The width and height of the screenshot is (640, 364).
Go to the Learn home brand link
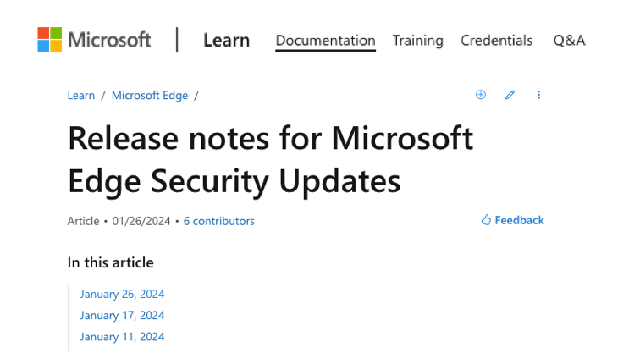(226, 40)
